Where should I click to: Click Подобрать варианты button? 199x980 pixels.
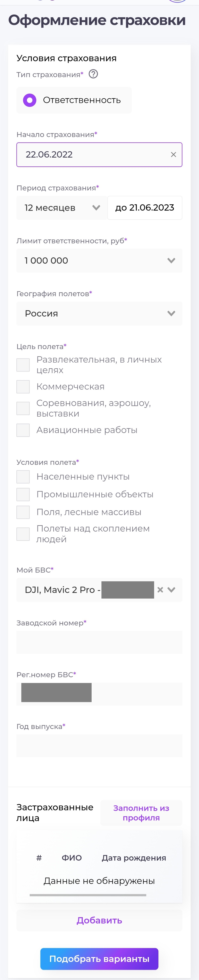[99, 959]
